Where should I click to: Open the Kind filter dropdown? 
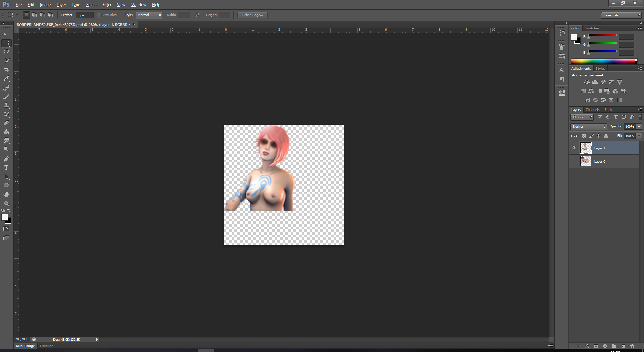582,117
